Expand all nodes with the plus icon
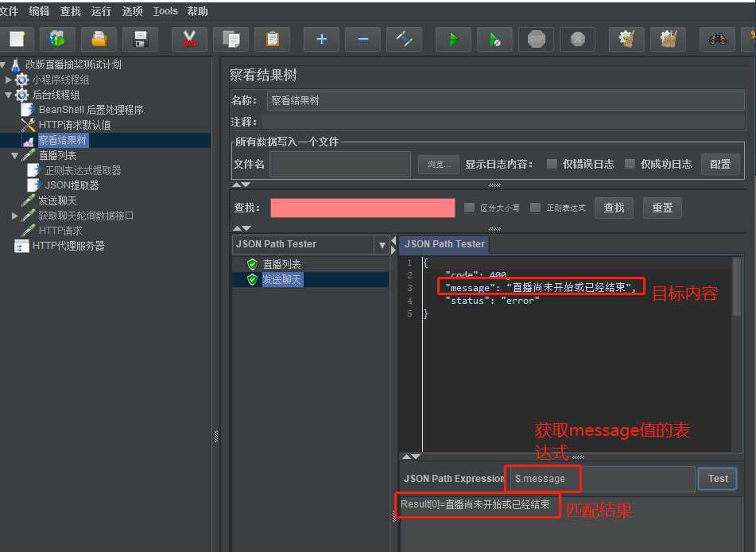Image resolution: width=756 pixels, height=552 pixels. point(322,39)
